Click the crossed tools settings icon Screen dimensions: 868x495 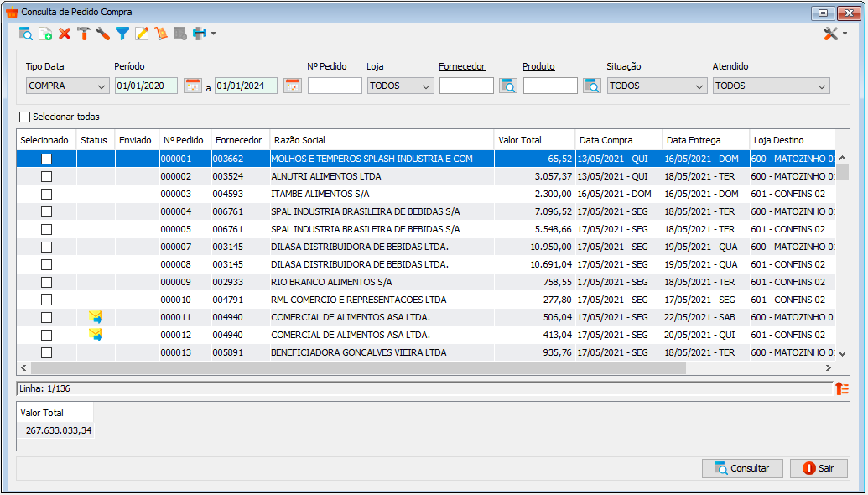coord(830,34)
